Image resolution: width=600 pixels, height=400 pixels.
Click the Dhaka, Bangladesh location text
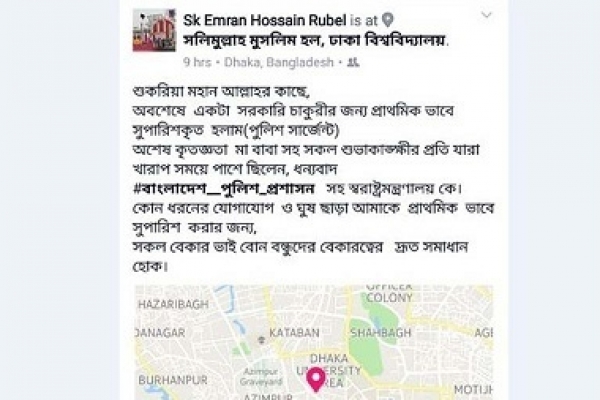pyautogui.click(x=279, y=62)
